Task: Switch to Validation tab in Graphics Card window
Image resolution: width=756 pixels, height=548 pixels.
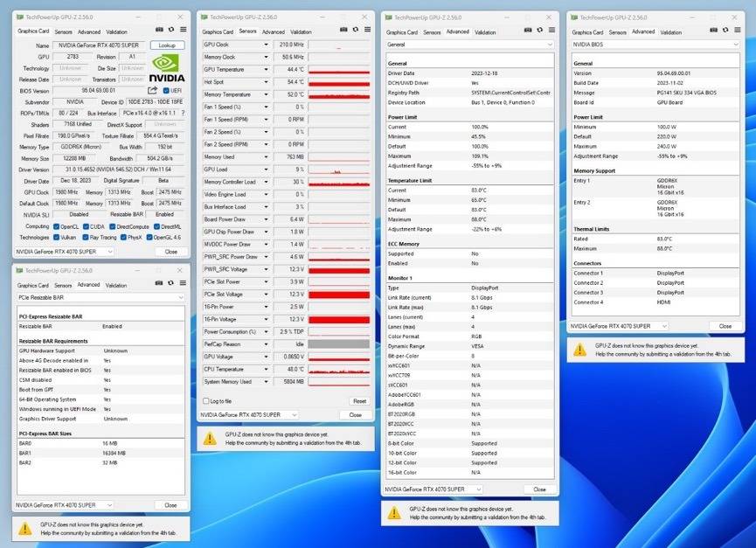Action: (117, 31)
